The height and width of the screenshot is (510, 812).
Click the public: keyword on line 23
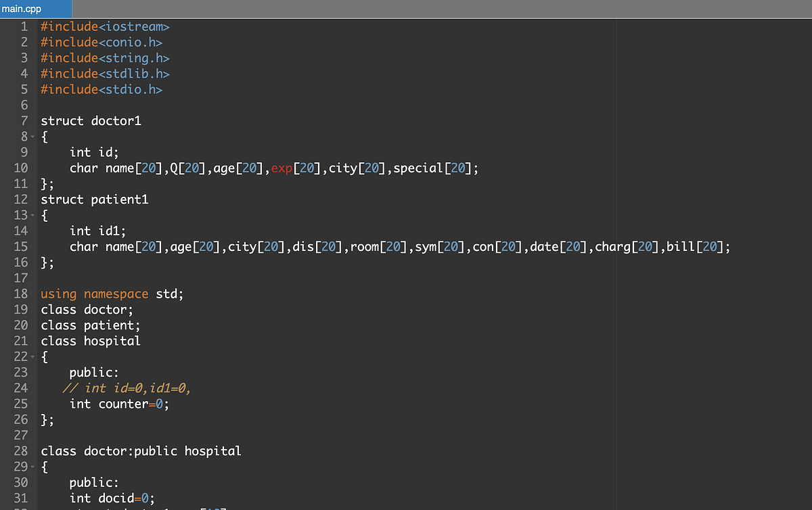[x=93, y=372]
